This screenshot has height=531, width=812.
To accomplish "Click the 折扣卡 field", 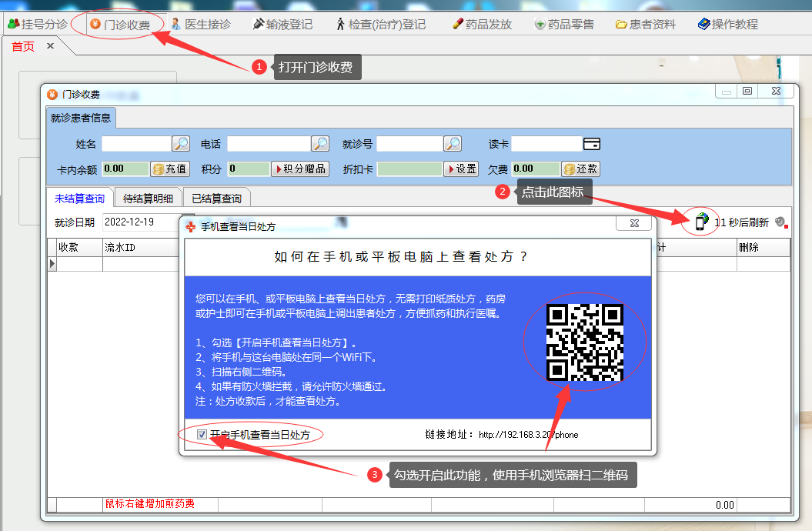I will [409, 169].
